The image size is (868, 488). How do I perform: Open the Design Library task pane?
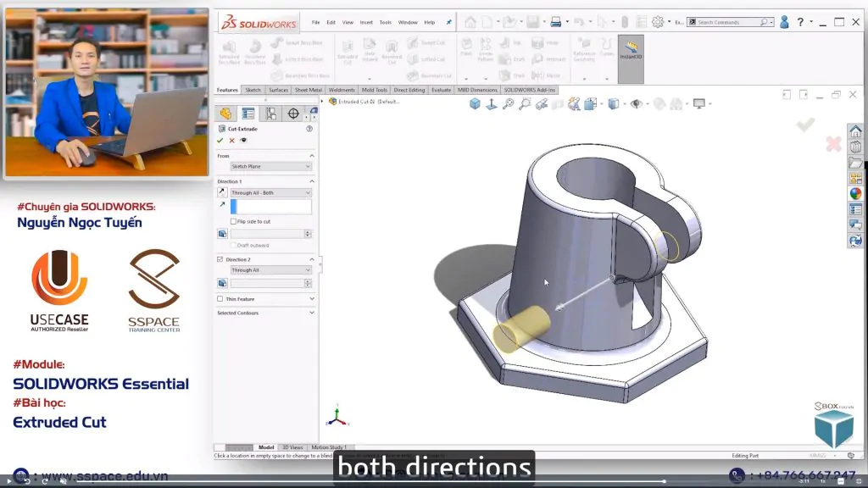coord(855,147)
